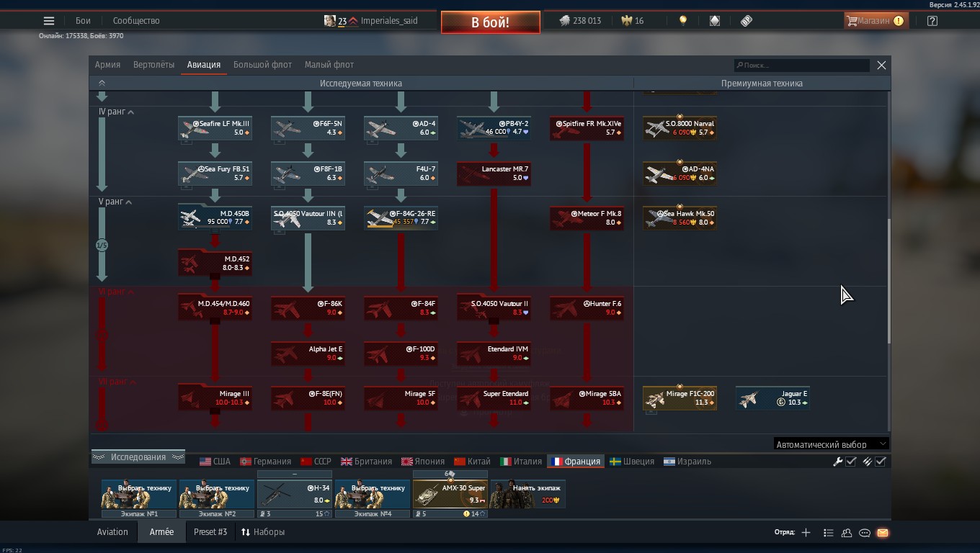The height and width of the screenshot is (553, 980).
Task: Select the Seafire LF Mk.III aircraft
Action: coord(215,128)
